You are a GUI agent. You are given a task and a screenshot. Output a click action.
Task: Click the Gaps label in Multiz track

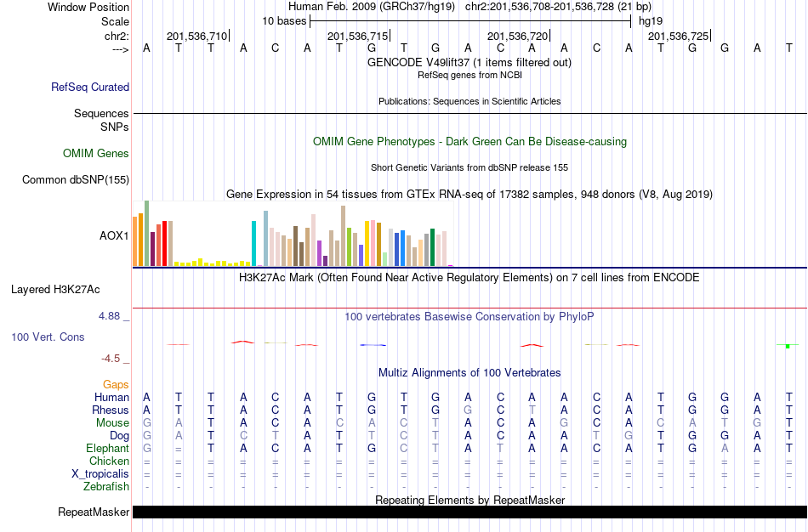pos(116,385)
